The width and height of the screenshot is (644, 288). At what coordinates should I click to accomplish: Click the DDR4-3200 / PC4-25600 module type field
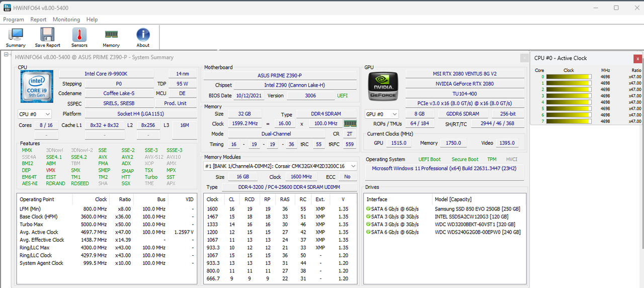[290, 187]
